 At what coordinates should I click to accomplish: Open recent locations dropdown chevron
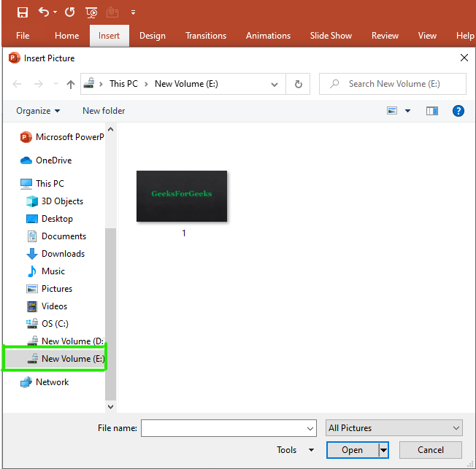point(55,84)
